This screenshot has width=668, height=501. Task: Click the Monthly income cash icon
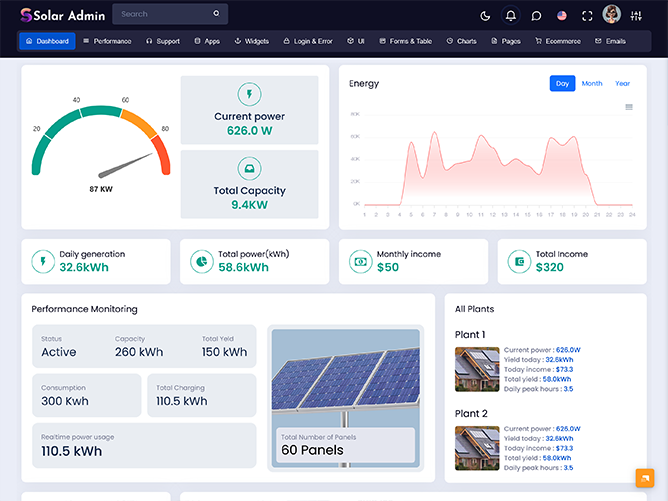[x=359, y=261]
